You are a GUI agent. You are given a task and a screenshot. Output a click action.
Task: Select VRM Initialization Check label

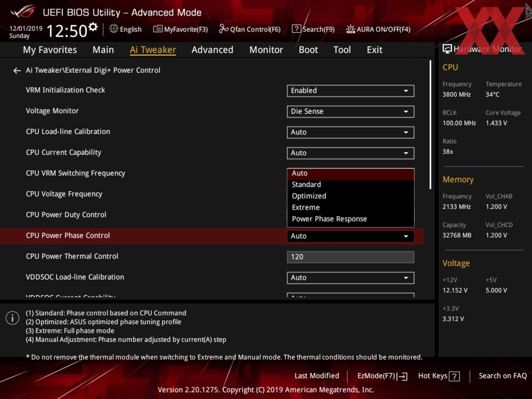[65, 90]
